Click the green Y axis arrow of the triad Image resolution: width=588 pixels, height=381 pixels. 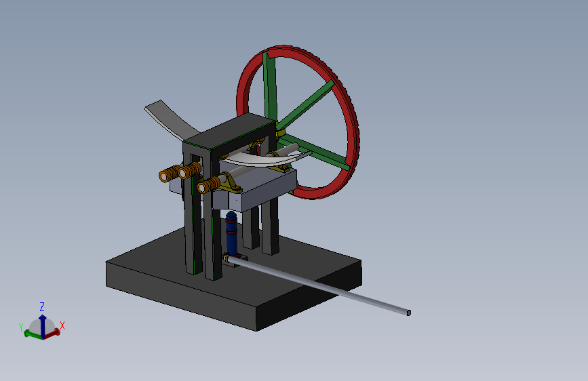(x=33, y=334)
